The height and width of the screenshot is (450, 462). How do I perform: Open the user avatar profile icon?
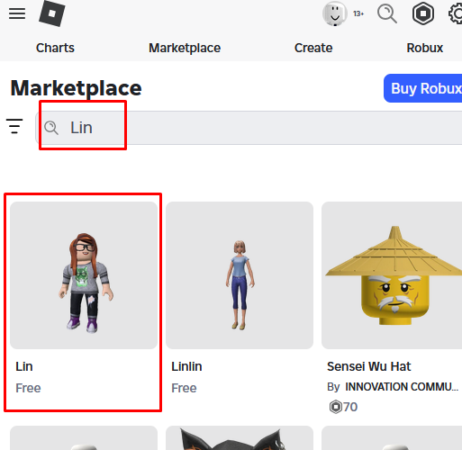pos(335,14)
